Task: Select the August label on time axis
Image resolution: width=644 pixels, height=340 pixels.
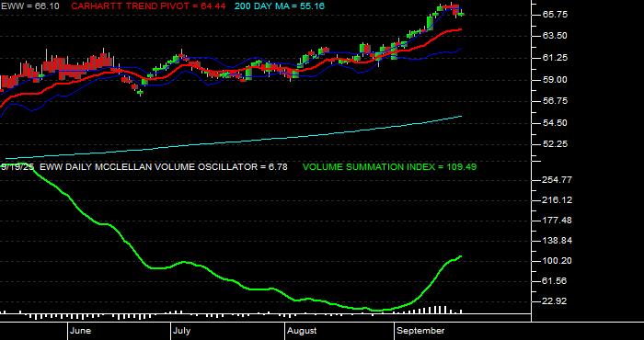Action: pos(302,331)
